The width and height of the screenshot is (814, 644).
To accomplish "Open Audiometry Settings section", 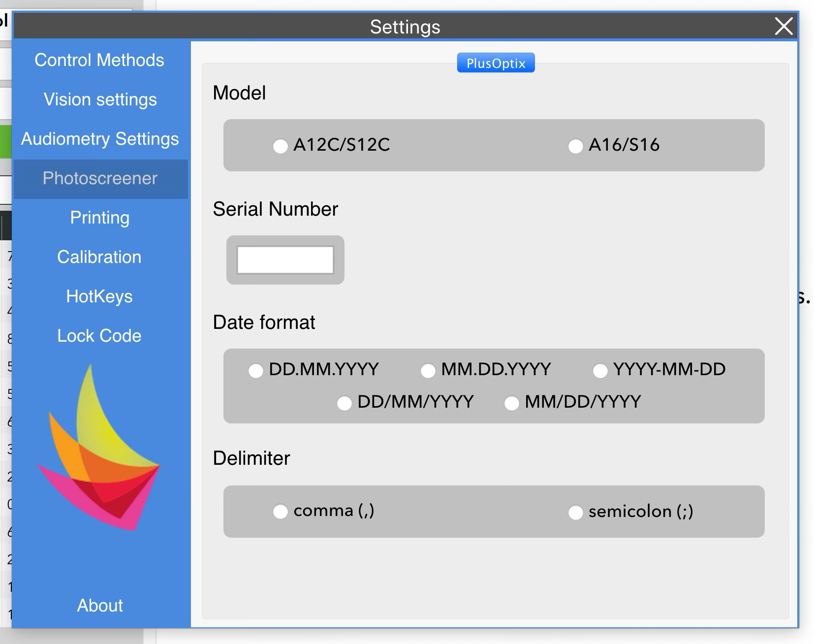I will pos(100,139).
